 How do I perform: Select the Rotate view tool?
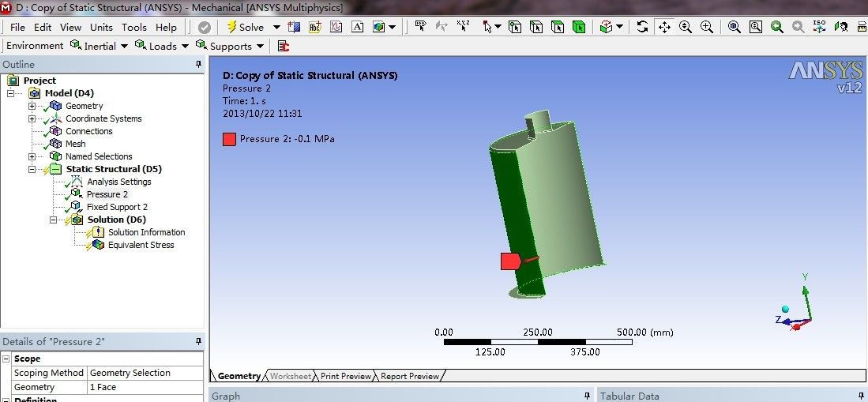(642, 27)
